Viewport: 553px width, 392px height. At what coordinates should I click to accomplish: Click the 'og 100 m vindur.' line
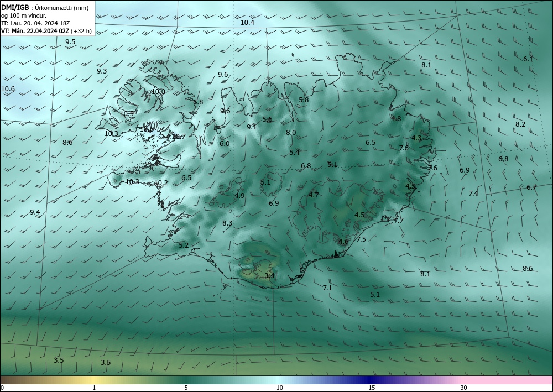(24, 15)
